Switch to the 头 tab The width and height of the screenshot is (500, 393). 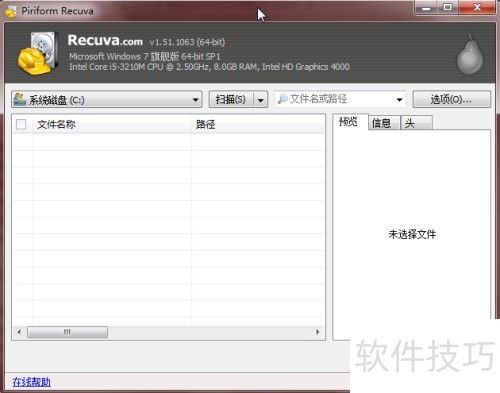416,123
